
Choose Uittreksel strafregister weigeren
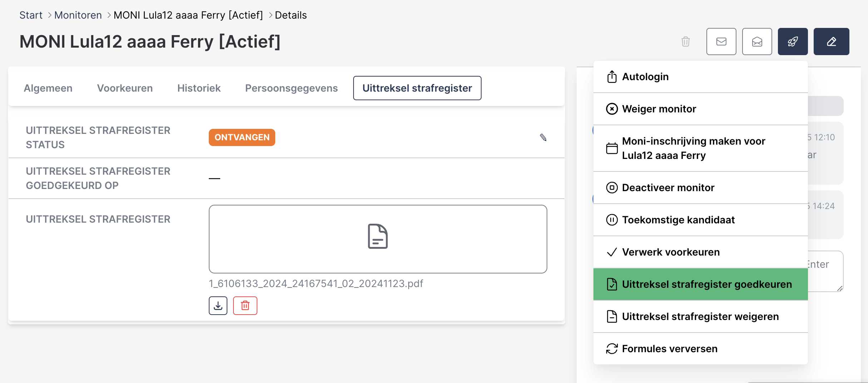700,316
